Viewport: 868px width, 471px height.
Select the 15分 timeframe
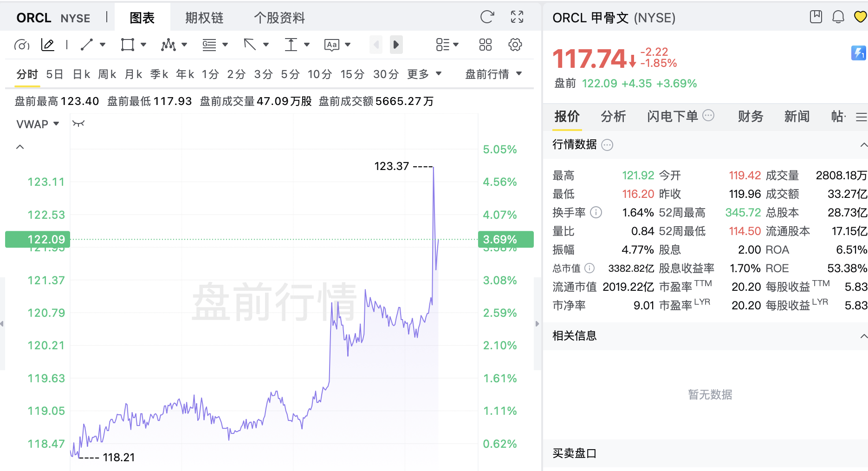(x=352, y=74)
